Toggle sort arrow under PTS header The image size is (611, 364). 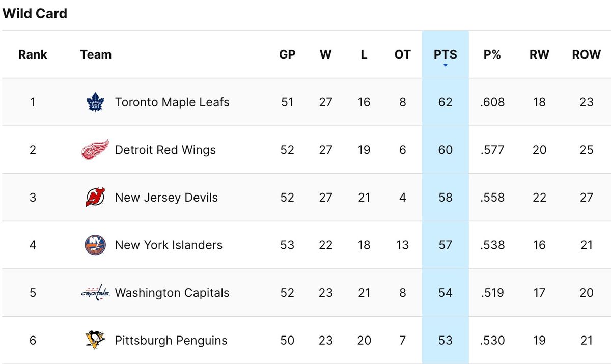click(x=446, y=65)
